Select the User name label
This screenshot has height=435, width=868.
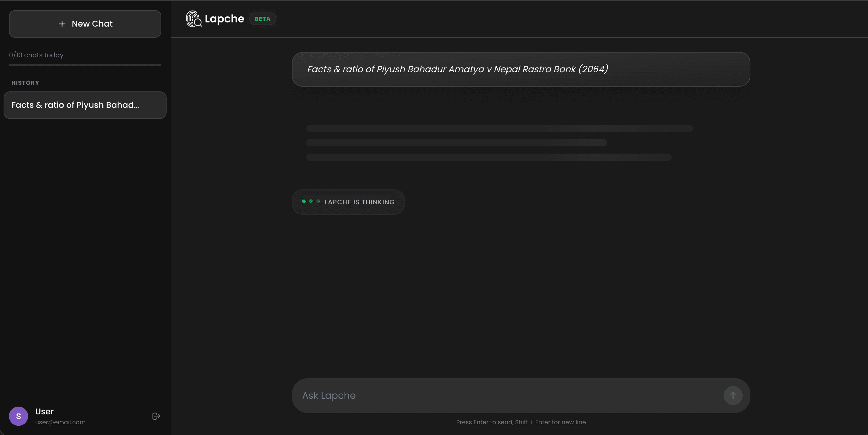[x=44, y=411]
